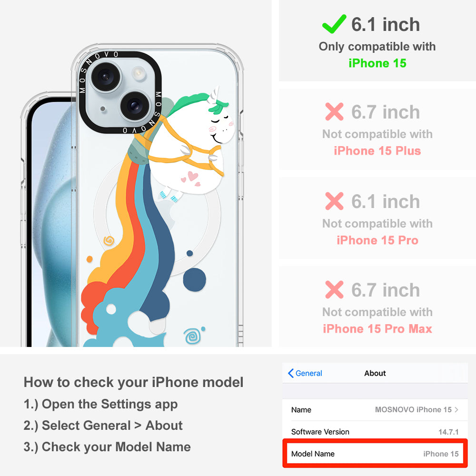
Task: Open the Name row chevron for MOSNOVO iPhone 15
Action: (x=456, y=409)
